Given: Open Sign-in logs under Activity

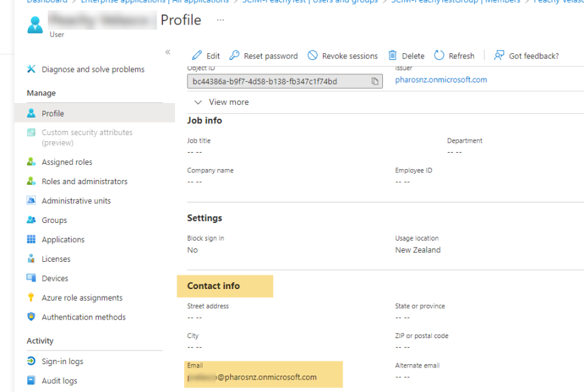Looking at the screenshot, I should pyautogui.click(x=62, y=361).
